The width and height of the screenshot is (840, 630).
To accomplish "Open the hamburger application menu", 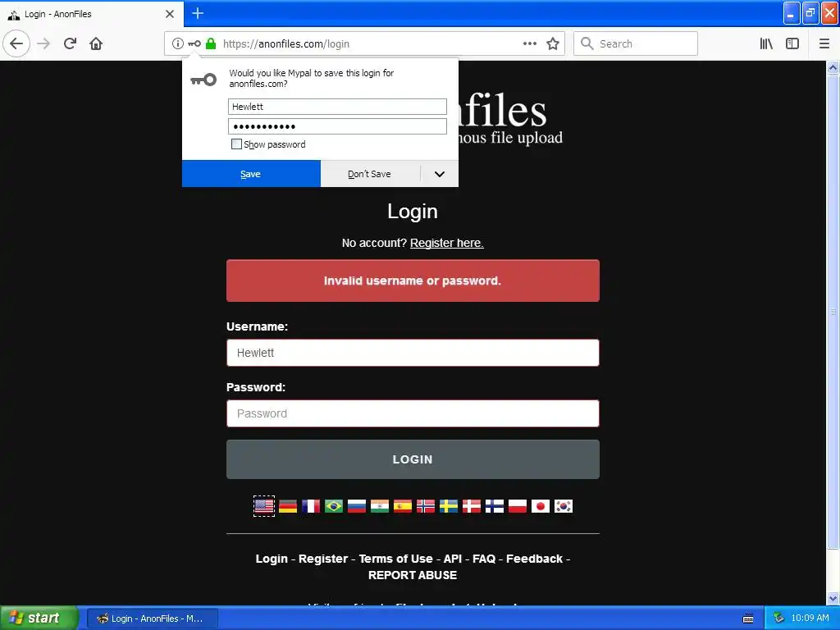I will 824,43.
